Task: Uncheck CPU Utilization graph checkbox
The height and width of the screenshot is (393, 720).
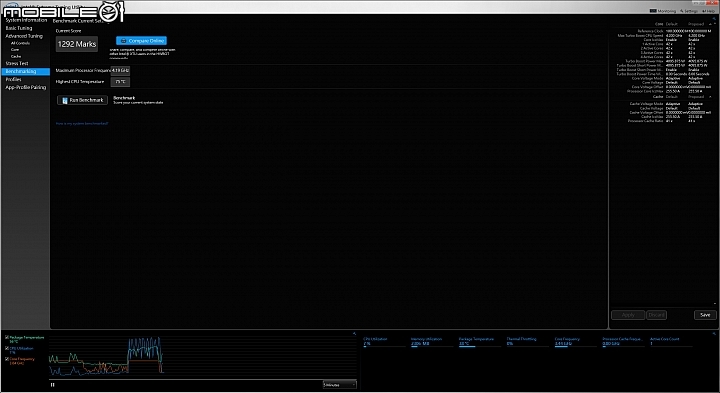Action: (x=7, y=348)
